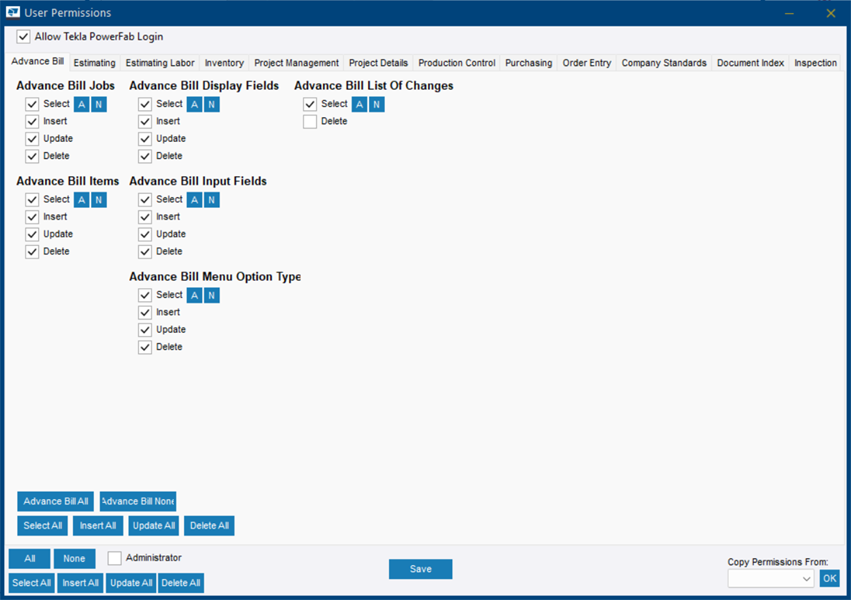This screenshot has height=600, width=851.
Task: Click Select All in the Advance Bill section
Action: point(42,526)
